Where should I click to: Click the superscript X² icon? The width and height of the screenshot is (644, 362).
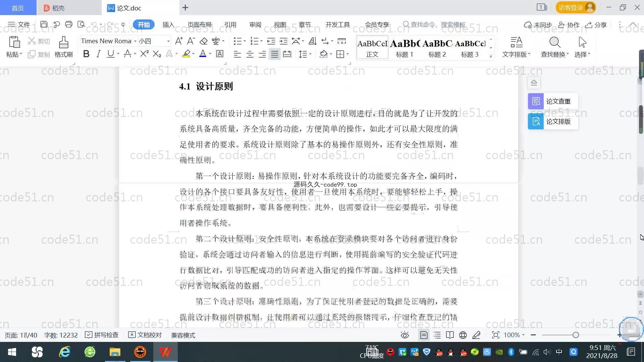144,54
